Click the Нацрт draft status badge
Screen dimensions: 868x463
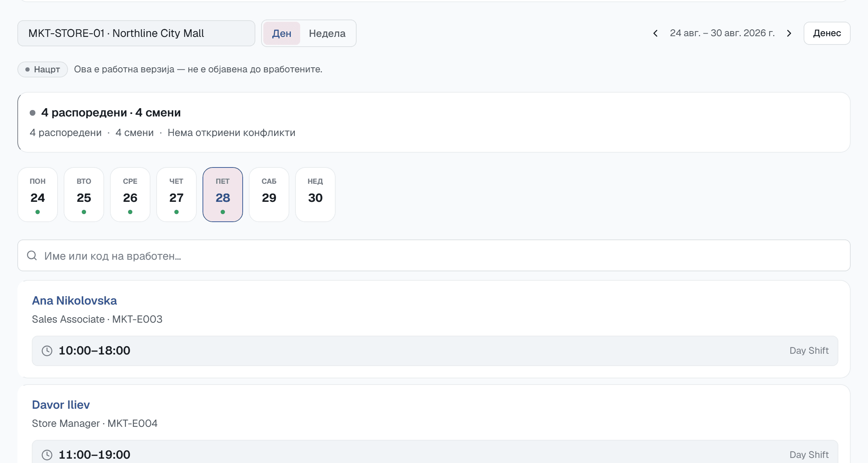pyautogui.click(x=43, y=69)
